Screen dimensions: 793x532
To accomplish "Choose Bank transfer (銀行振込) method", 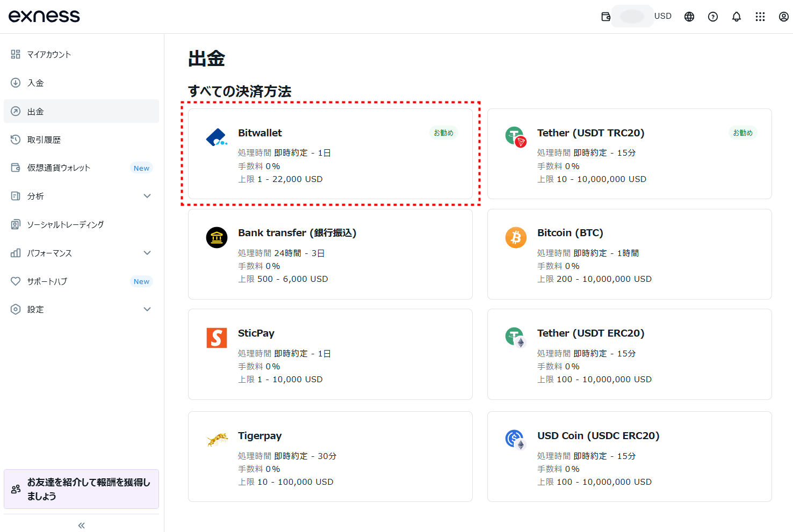I will click(330, 254).
